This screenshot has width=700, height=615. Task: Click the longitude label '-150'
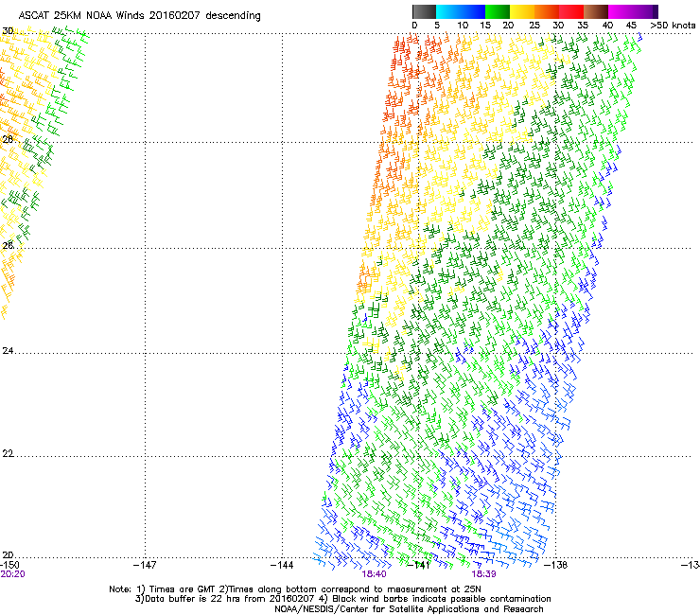[9, 565]
